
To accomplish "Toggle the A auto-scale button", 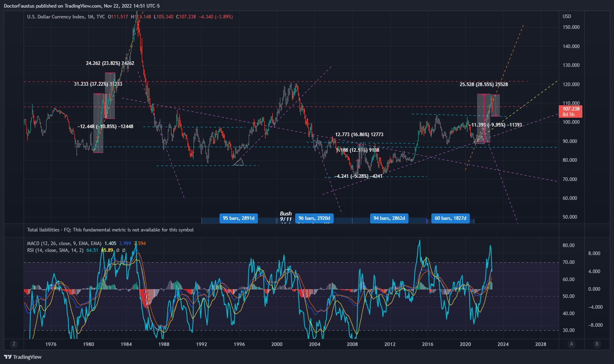I will (572, 344).
